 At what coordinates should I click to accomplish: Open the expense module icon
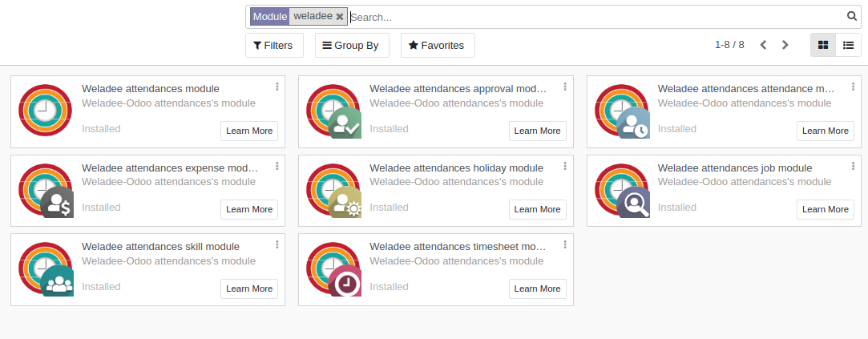pyautogui.click(x=46, y=190)
